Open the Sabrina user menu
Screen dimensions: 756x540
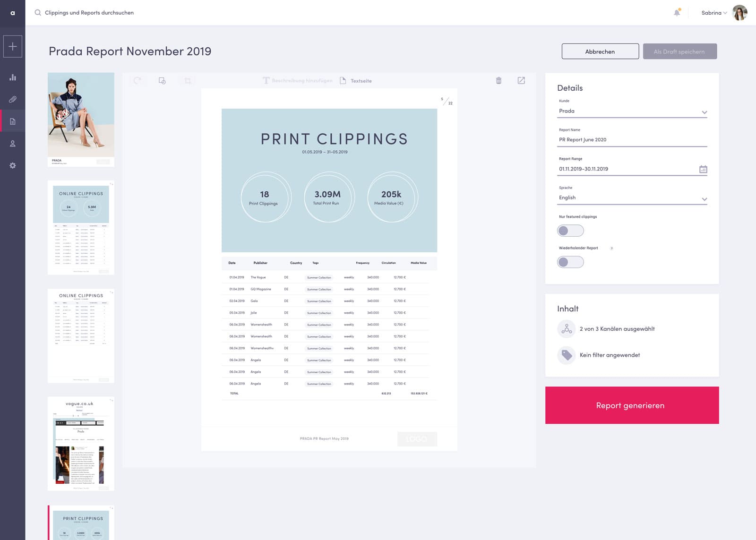(714, 13)
